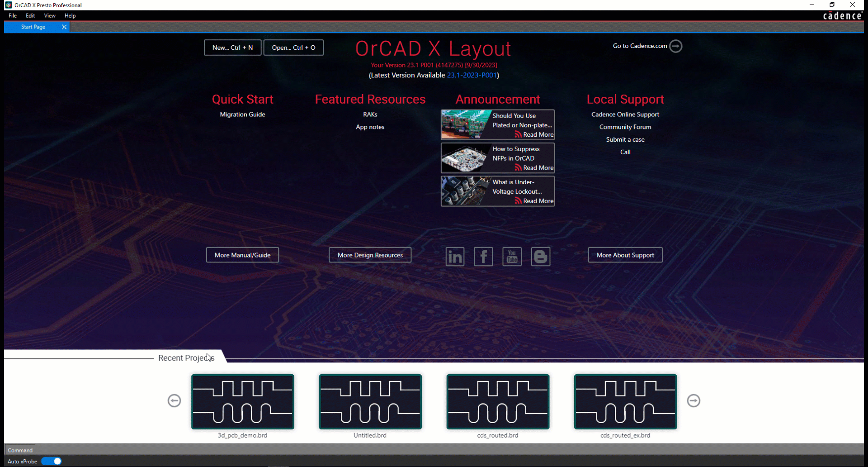Show previous recent projects with left arrow
868x467 pixels.
coord(174,400)
